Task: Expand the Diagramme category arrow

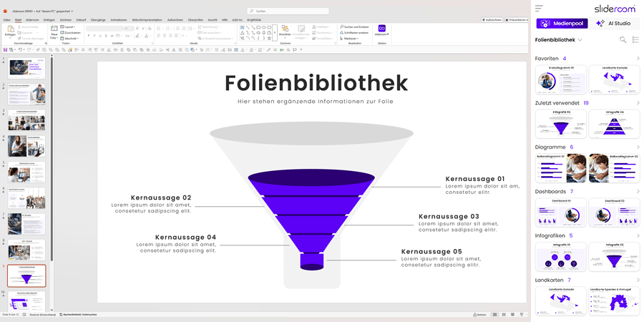Action: pos(638,147)
